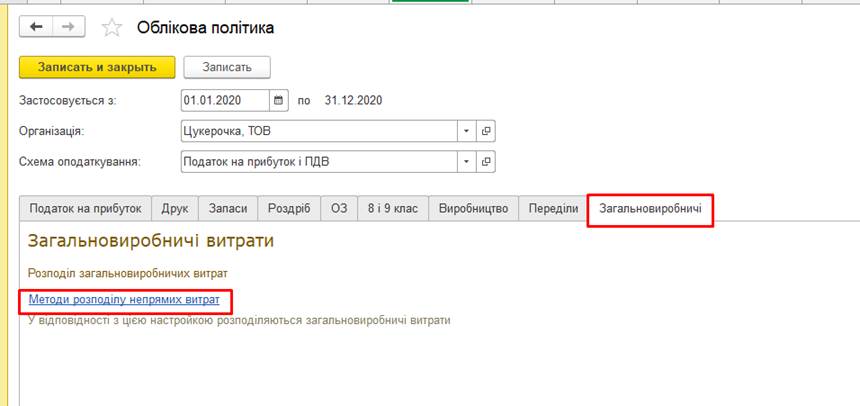Expand the Організація dropdown list
Viewport: 860px width, 406px height.
[466, 131]
